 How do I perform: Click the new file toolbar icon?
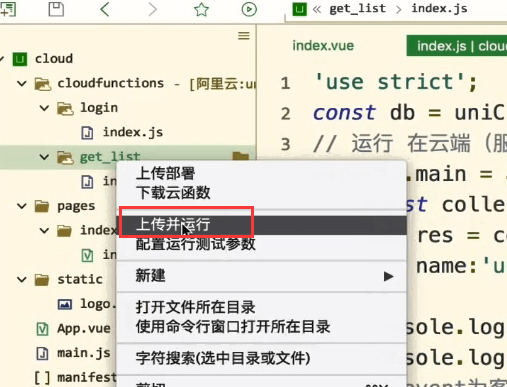coord(7,9)
